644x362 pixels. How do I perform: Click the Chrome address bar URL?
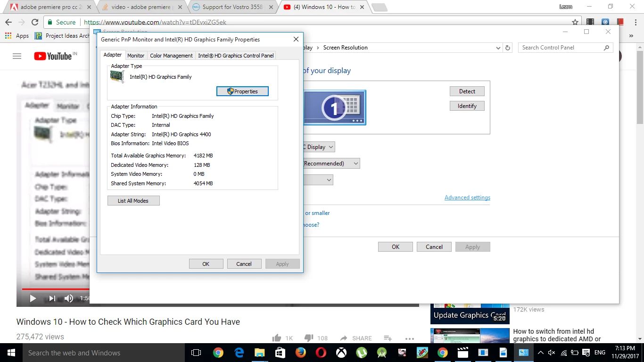(155, 22)
